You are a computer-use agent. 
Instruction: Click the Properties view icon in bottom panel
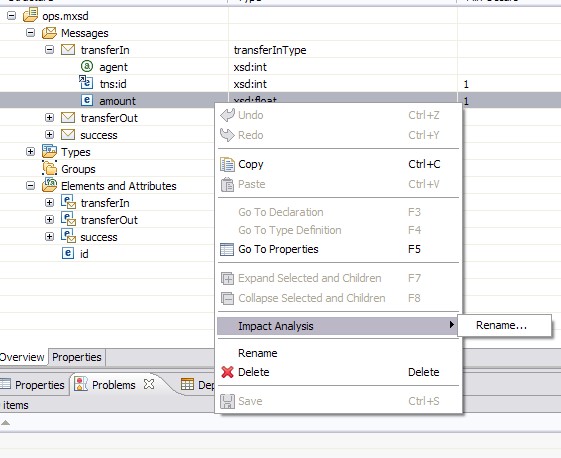click(5, 384)
